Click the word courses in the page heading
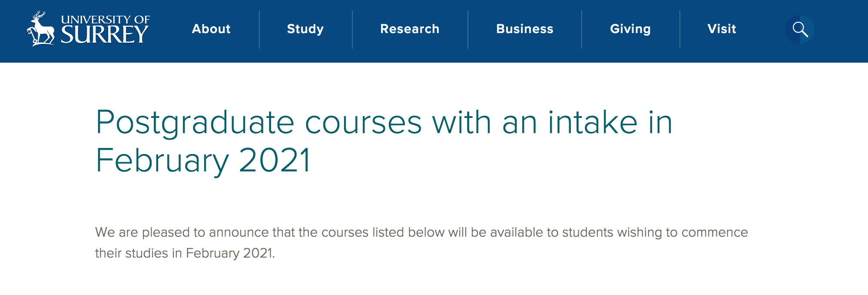Viewport: 868px width, 295px height. point(363,123)
